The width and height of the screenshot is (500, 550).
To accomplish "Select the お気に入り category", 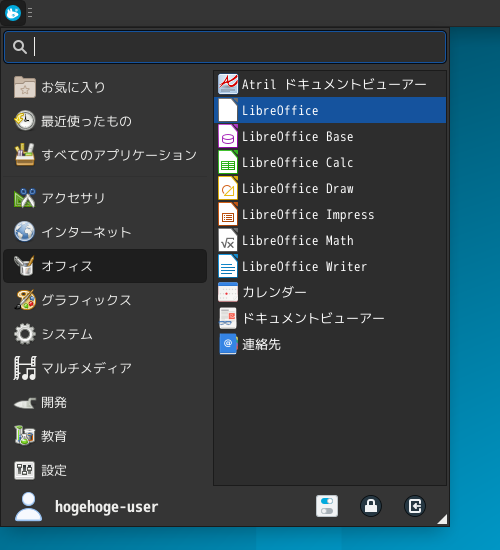I will (x=105, y=87).
